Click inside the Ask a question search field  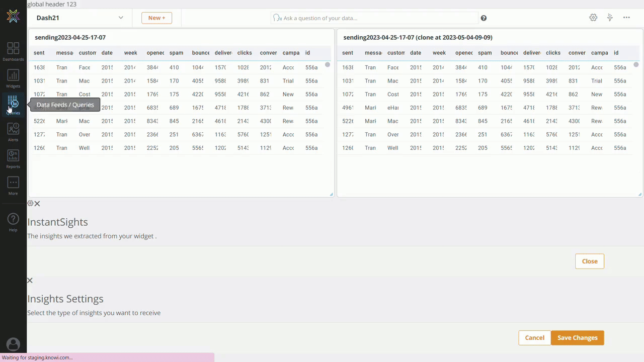(x=375, y=18)
